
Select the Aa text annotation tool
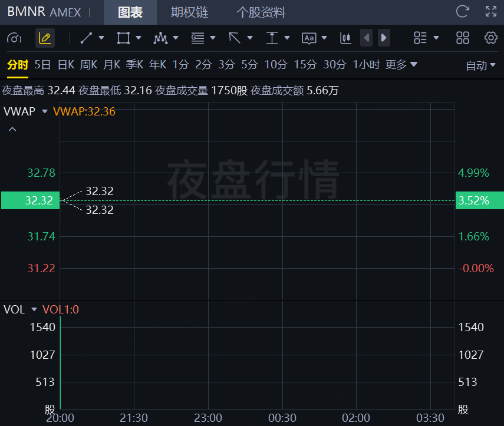309,38
